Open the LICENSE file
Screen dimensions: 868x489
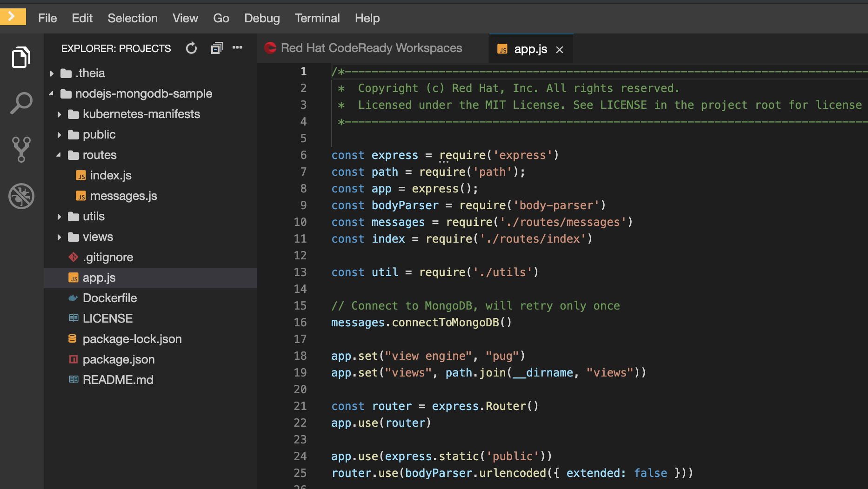click(x=108, y=319)
